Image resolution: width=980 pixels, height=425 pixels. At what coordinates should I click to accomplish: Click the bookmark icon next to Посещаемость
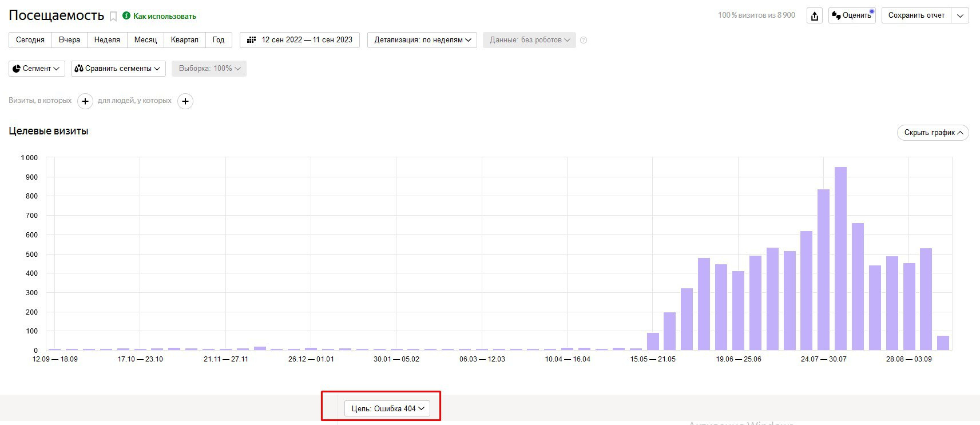click(x=113, y=17)
